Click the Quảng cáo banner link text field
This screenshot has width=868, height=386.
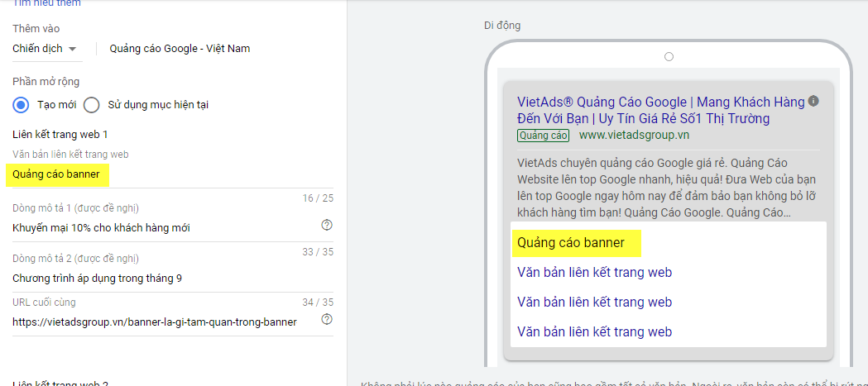[173, 174]
